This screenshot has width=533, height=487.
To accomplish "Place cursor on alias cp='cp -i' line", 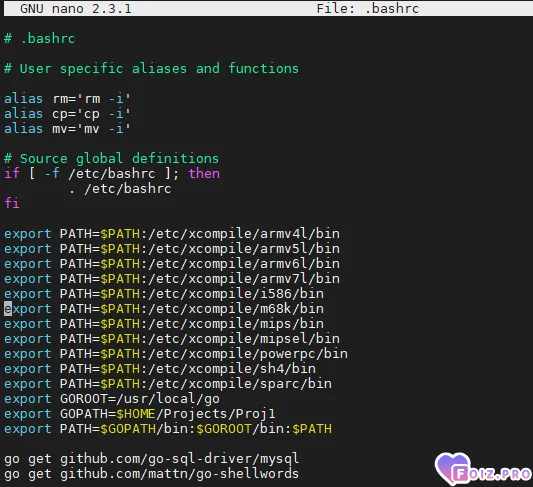I will coord(67,114).
